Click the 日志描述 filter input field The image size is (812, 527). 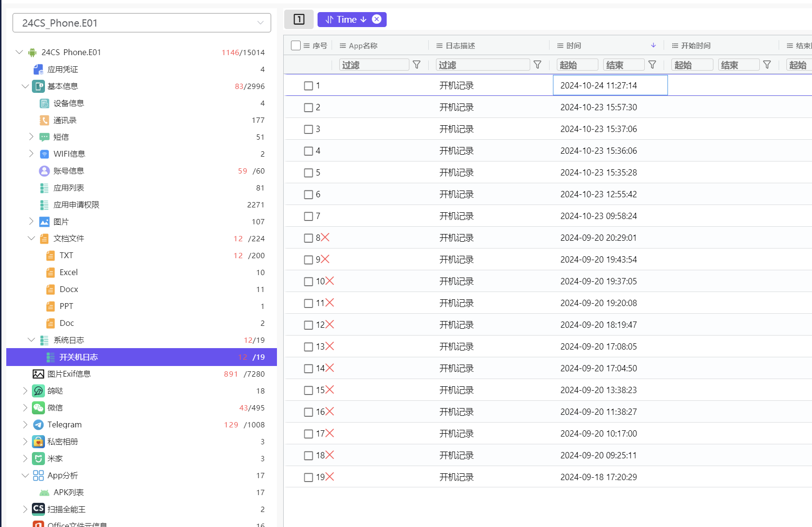coord(482,65)
